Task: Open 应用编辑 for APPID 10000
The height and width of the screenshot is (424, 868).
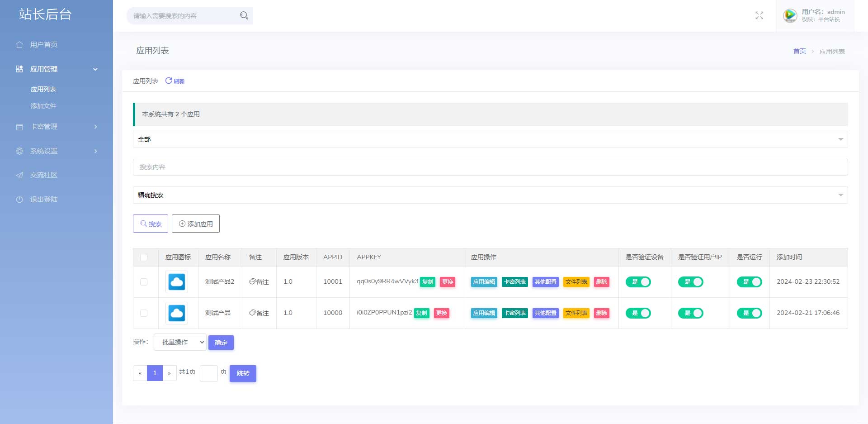Action: click(484, 313)
